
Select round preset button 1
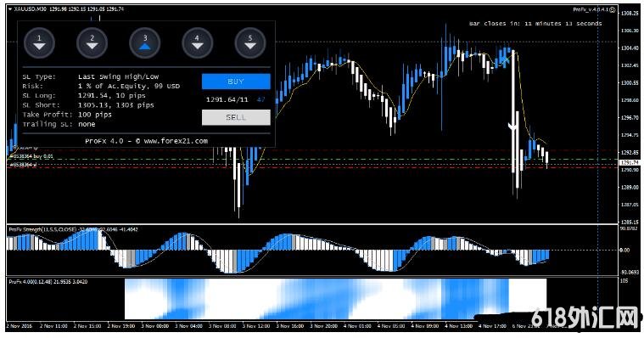39,42
